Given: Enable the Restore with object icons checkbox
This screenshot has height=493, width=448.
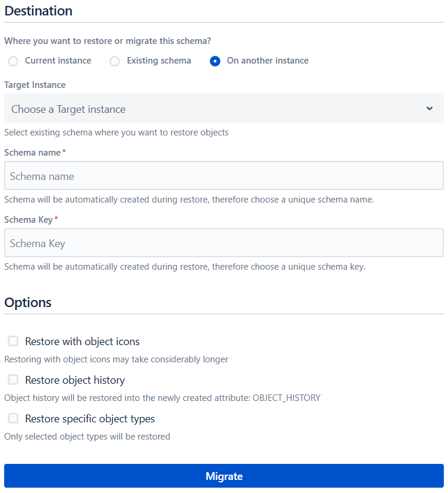Looking at the screenshot, I should pos(13,341).
